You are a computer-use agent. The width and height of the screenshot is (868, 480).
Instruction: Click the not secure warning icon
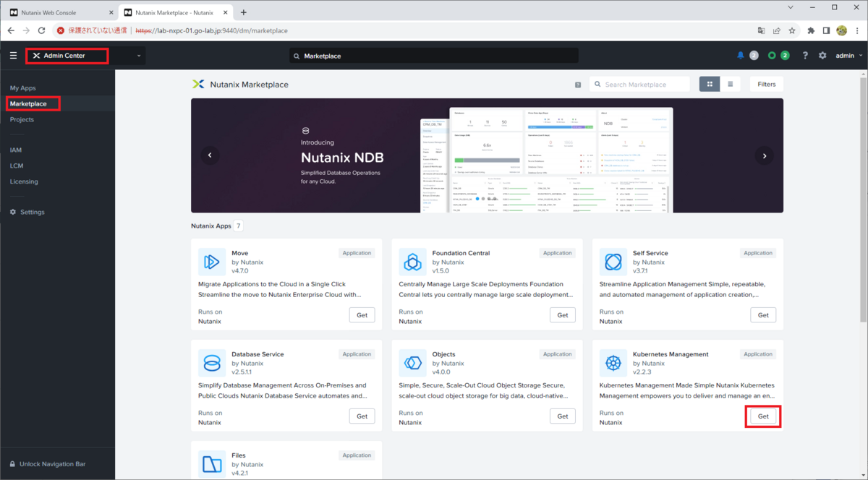click(61, 31)
